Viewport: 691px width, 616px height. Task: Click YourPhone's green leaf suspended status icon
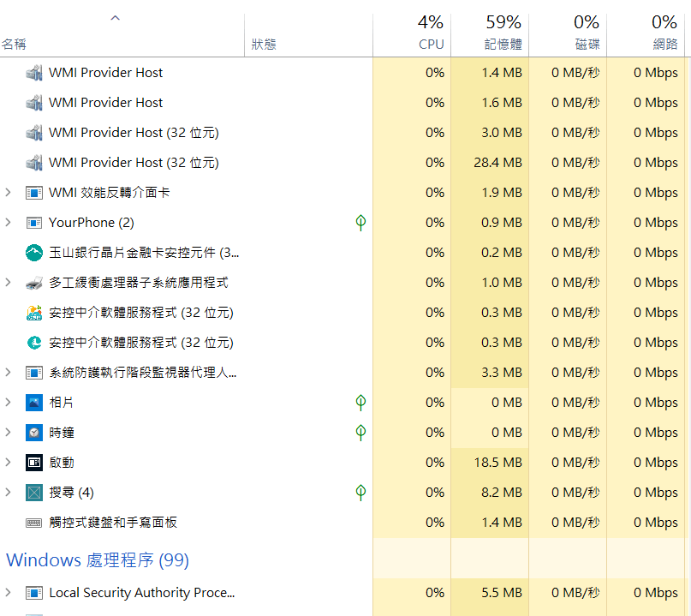click(x=360, y=223)
